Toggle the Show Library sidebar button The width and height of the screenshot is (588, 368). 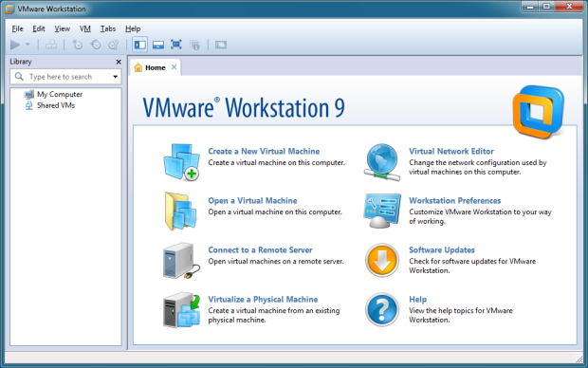point(139,45)
